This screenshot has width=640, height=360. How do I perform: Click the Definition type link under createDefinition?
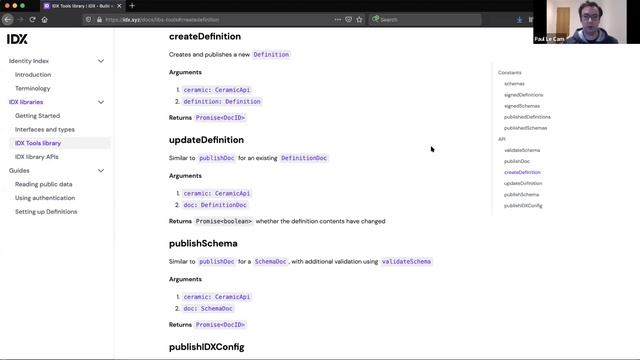click(x=271, y=54)
